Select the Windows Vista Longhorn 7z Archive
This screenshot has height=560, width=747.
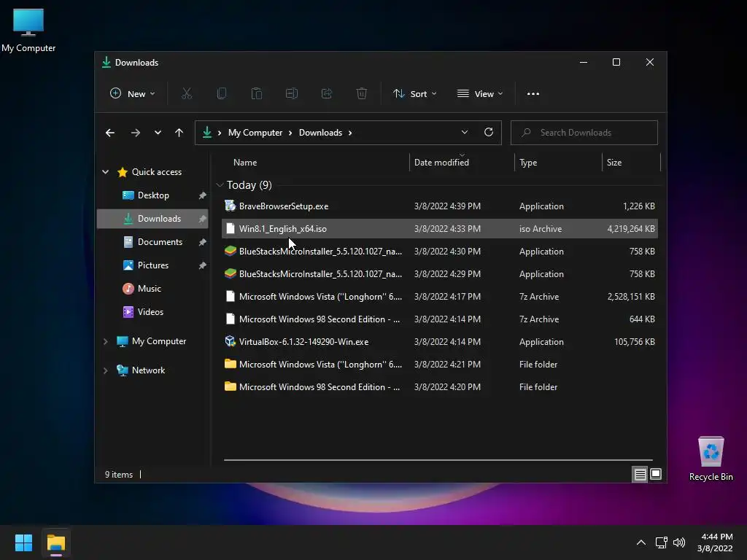coord(440,296)
